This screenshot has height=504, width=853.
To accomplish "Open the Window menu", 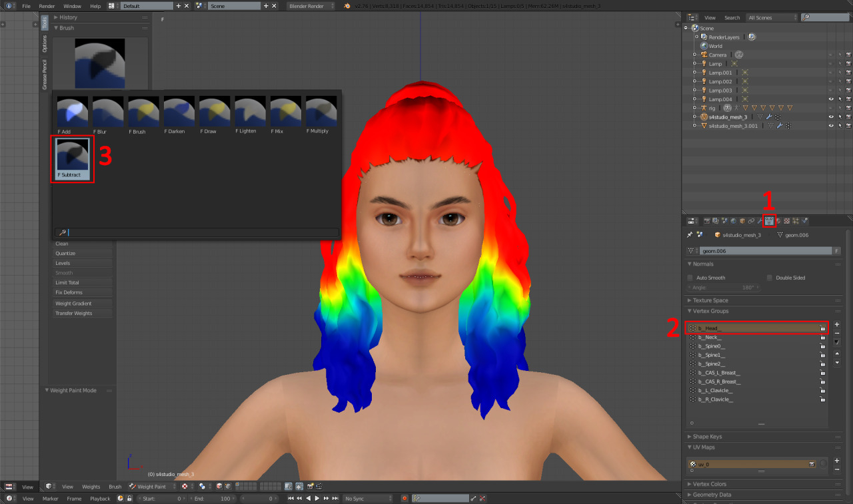I will tap(72, 5).
